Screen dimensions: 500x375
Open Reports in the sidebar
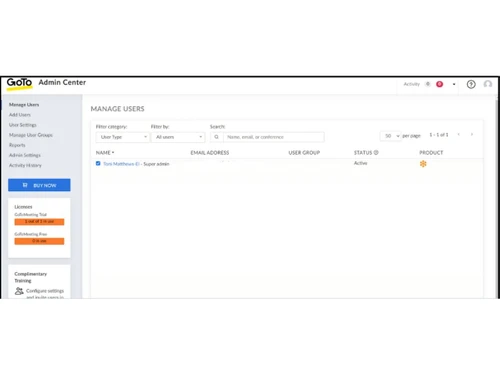pyautogui.click(x=17, y=145)
